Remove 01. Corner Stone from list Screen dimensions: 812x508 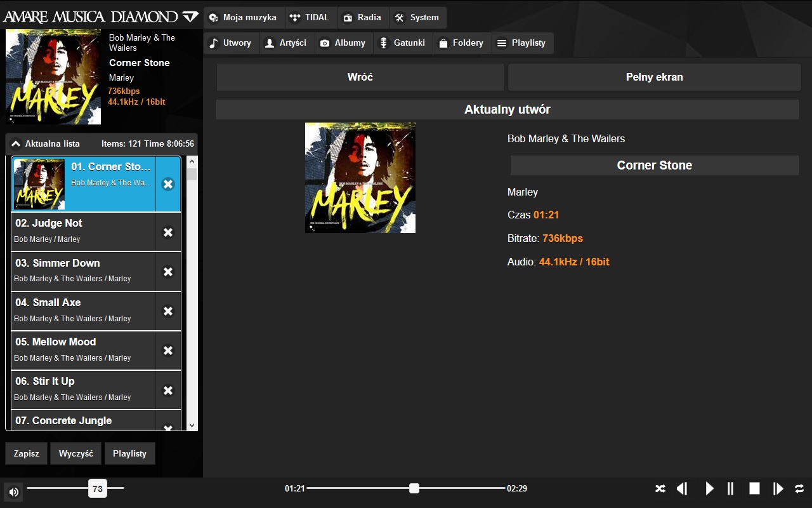[x=168, y=184]
